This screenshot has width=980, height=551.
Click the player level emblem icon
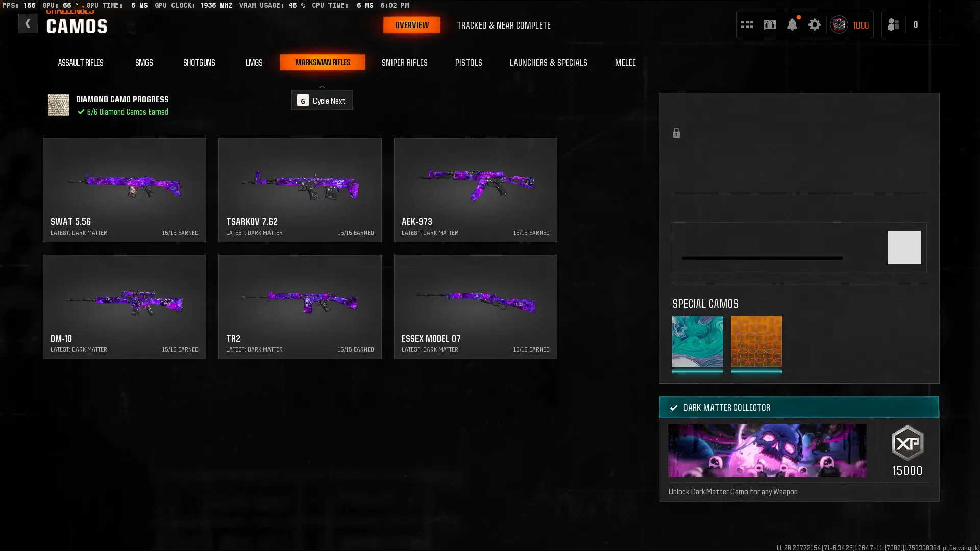[x=839, y=24]
